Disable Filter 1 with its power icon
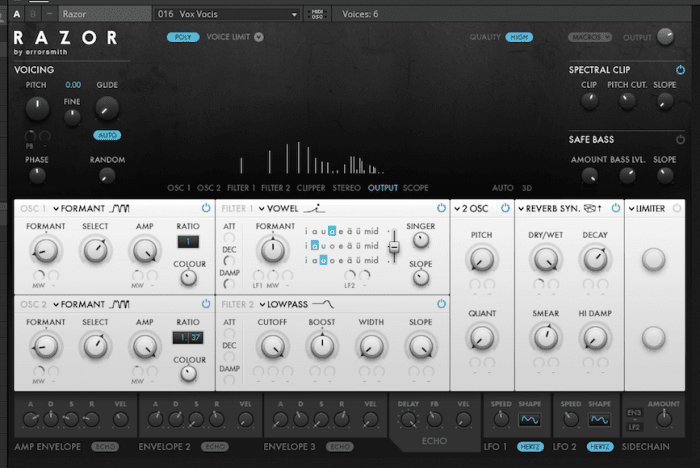Image resolution: width=700 pixels, height=468 pixels. click(441, 208)
